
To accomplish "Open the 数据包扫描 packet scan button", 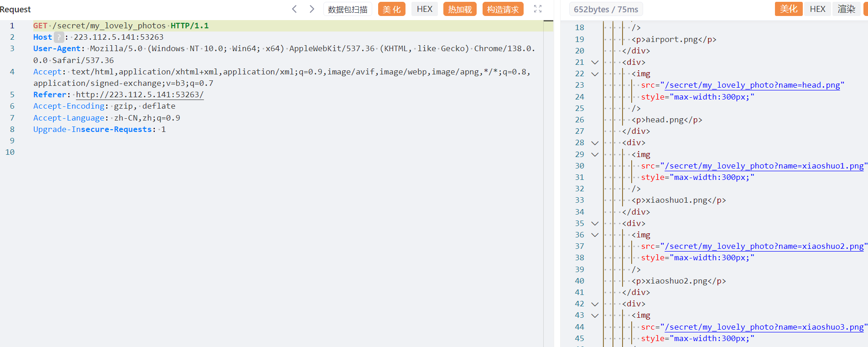I will (348, 9).
